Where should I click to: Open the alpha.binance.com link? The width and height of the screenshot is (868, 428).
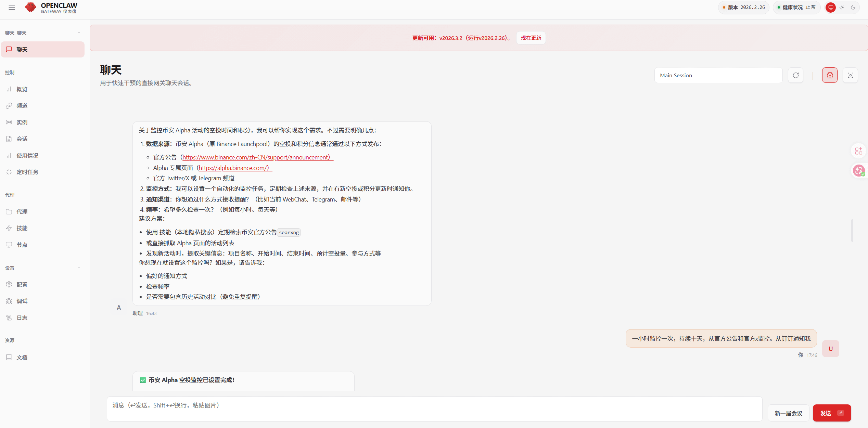pyautogui.click(x=234, y=168)
